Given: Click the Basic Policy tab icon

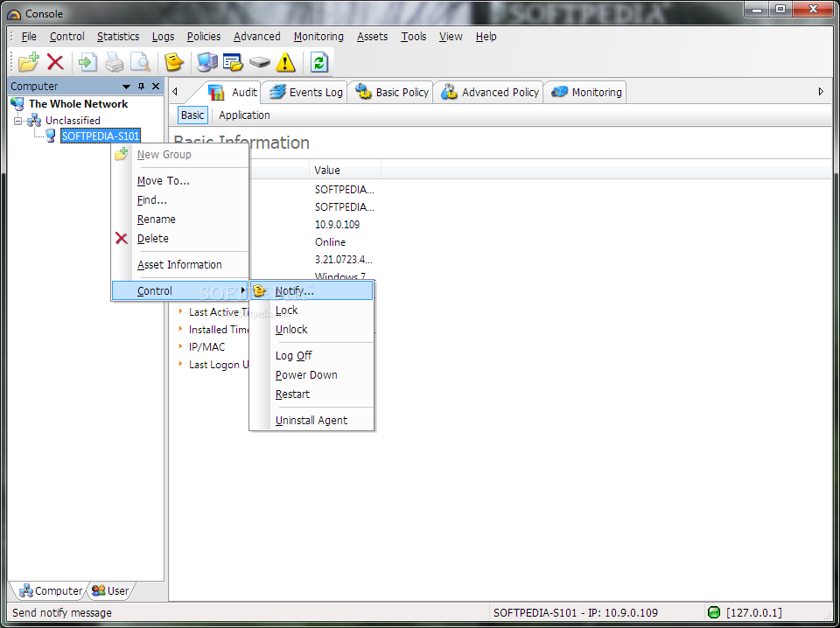Looking at the screenshot, I should (x=363, y=92).
